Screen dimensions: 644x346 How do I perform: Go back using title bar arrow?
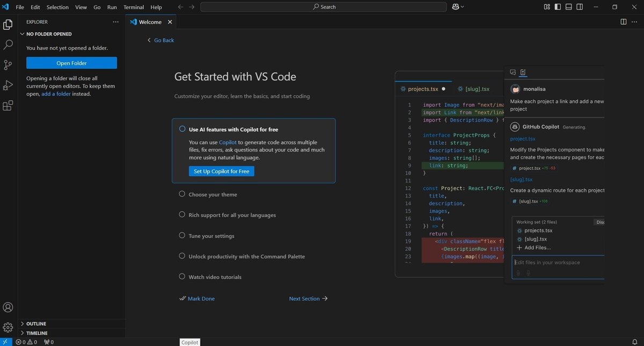pos(180,7)
